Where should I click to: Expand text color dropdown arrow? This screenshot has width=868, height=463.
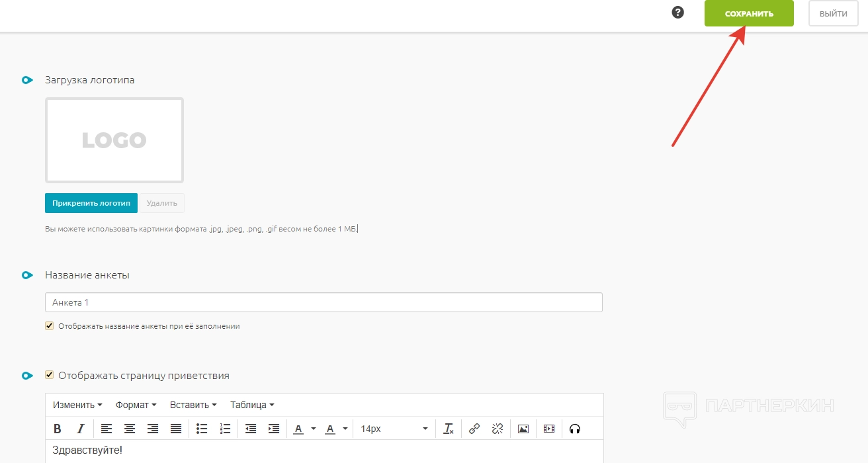(x=314, y=429)
